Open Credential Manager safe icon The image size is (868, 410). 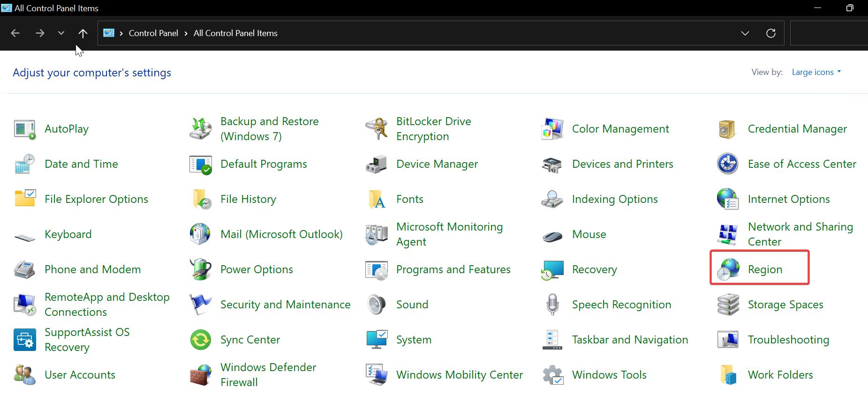[x=728, y=129]
